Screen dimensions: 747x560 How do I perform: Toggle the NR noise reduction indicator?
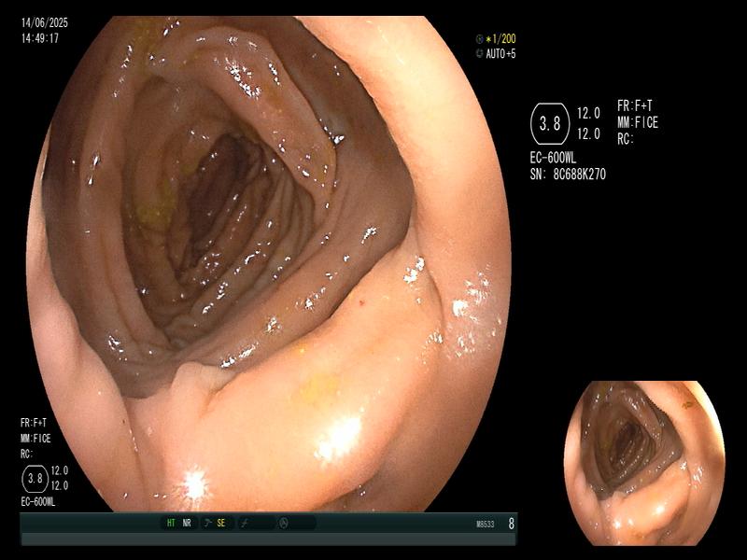pyautogui.click(x=187, y=523)
